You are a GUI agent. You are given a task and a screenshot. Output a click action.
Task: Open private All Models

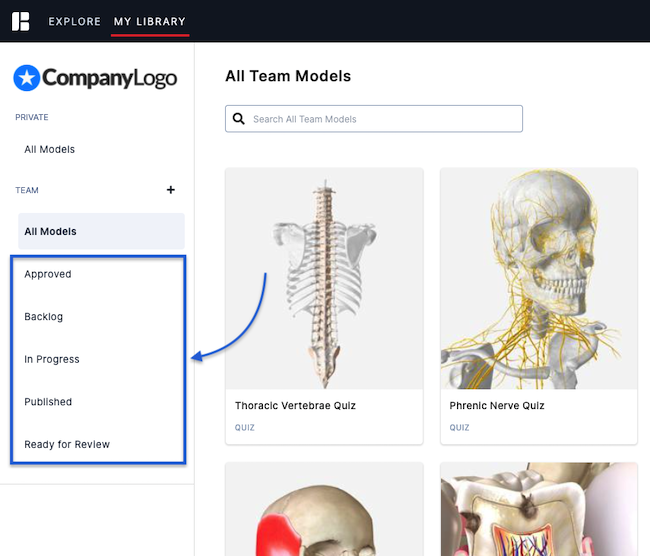point(50,149)
